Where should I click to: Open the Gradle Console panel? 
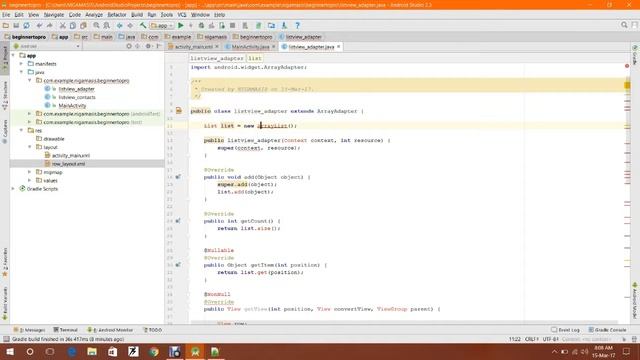607,330
